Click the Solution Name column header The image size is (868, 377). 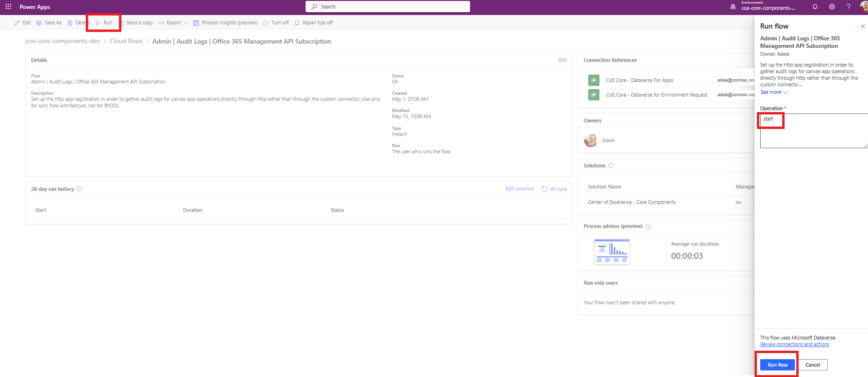coord(605,187)
